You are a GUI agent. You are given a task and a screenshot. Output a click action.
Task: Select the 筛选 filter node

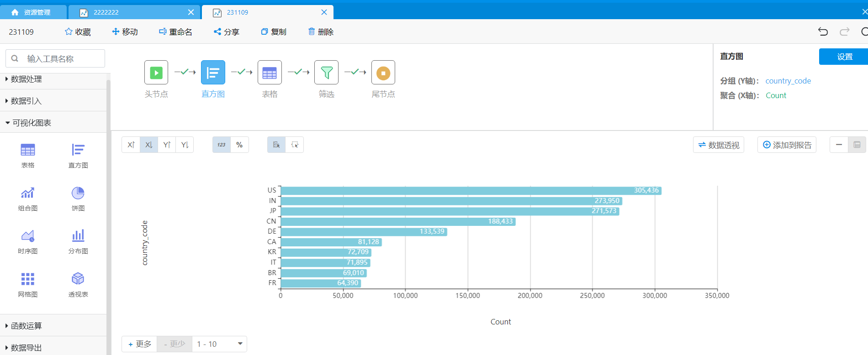click(x=326, y=73)
